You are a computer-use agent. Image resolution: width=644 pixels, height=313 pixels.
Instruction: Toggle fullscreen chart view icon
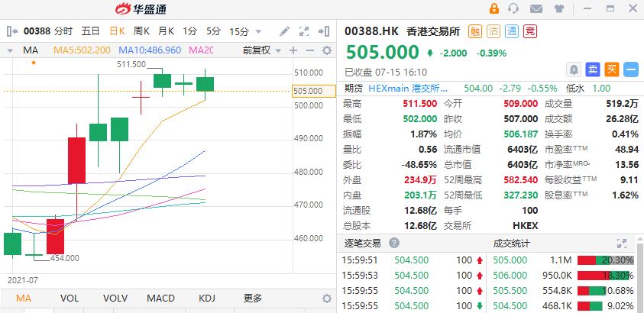304,31
